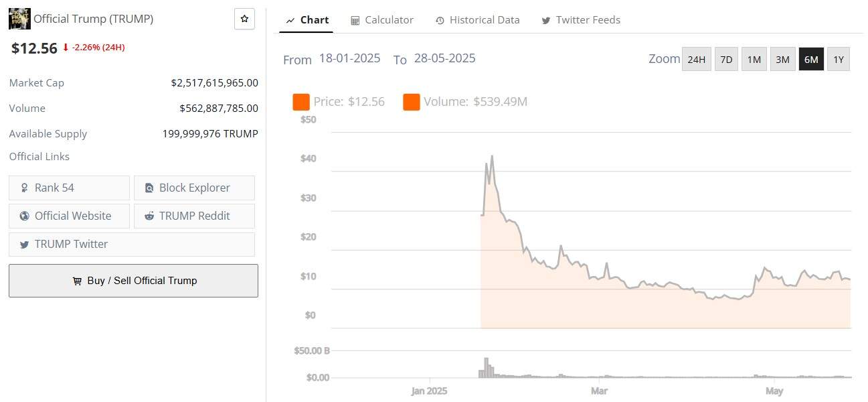
Task: Toggle the Volume series orange swatch
Action: (x=412, y=102)
